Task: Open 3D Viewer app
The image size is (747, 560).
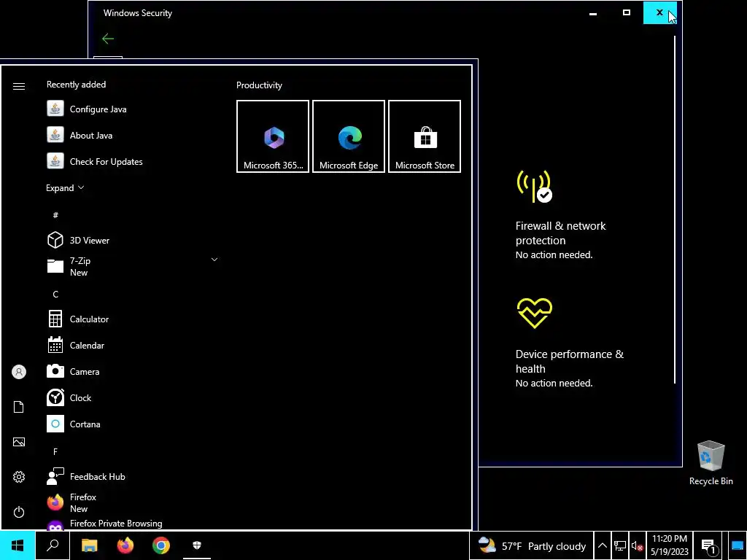Action: tap(133, 240)
